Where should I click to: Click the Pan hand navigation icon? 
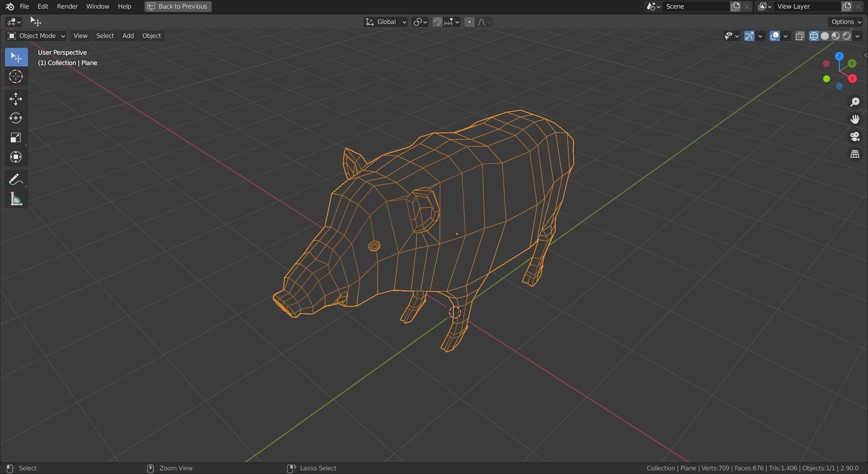click(x=854, y=119)
